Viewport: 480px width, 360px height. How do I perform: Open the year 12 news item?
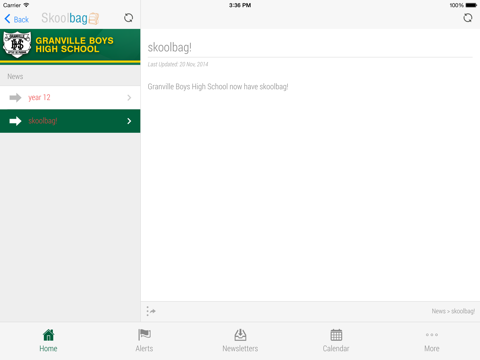(70, 97)
